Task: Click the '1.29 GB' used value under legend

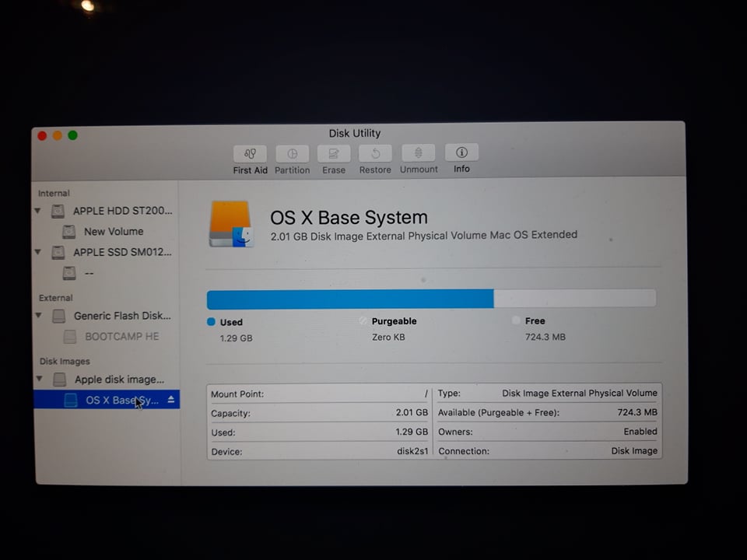Action: [237, 338]
